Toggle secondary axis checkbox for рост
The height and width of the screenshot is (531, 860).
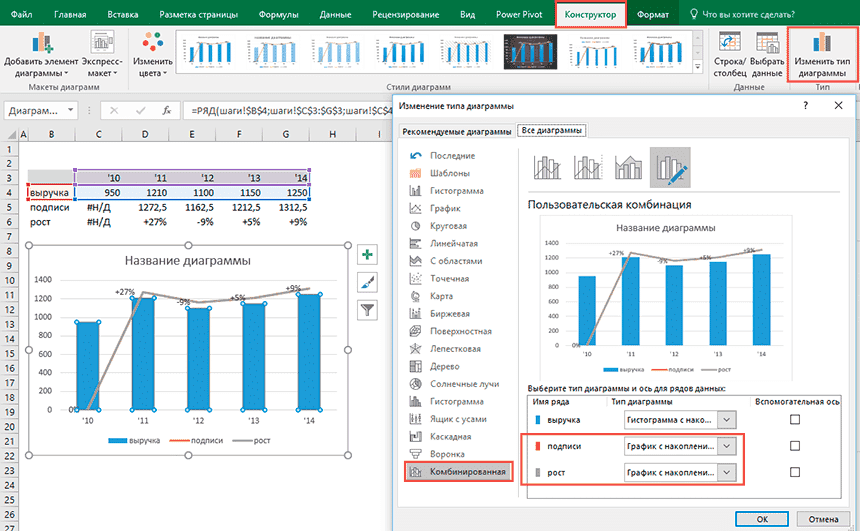click(x=795, y=472)
